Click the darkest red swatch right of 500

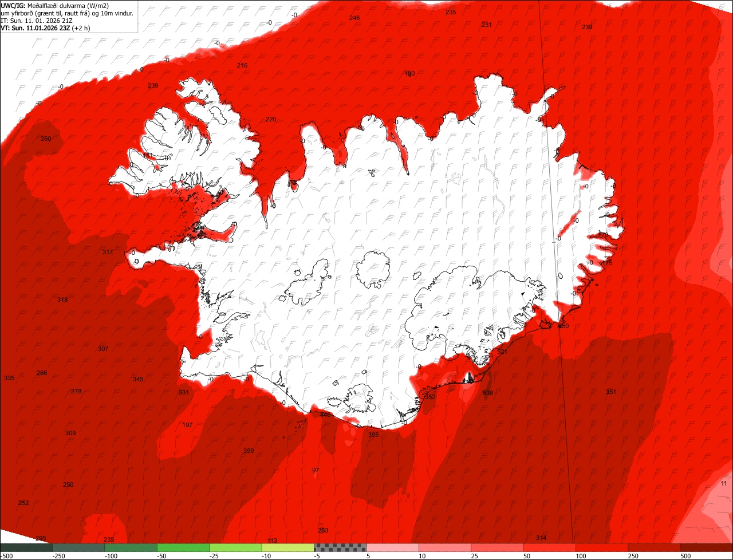(707, 547)
